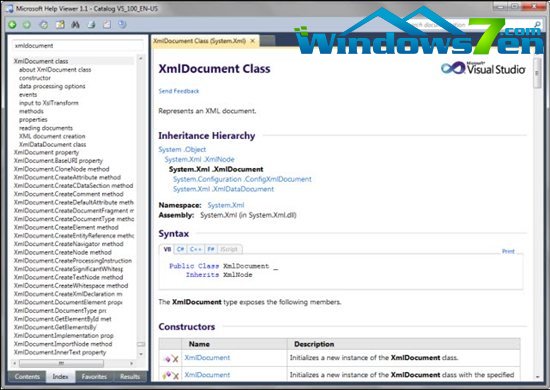Image resolution: width=550 pixels, height=390 pixels.
Task: Click the index list scroll-up arrow
Action: (x=141, y=58)
